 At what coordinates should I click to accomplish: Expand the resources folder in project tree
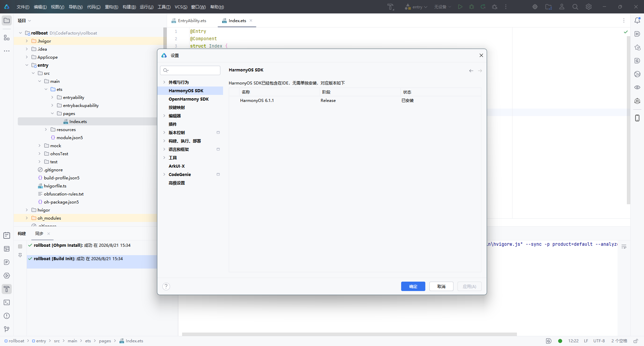(46, 129)
